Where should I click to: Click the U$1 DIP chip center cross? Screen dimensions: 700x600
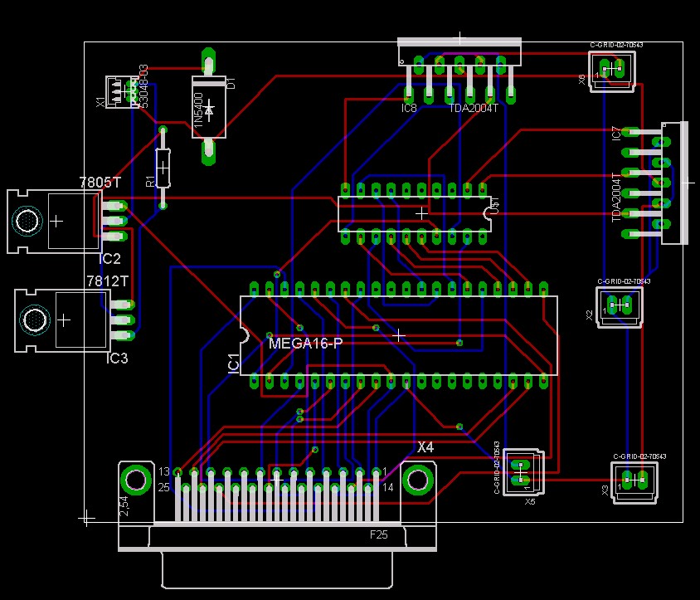point(421,213)
